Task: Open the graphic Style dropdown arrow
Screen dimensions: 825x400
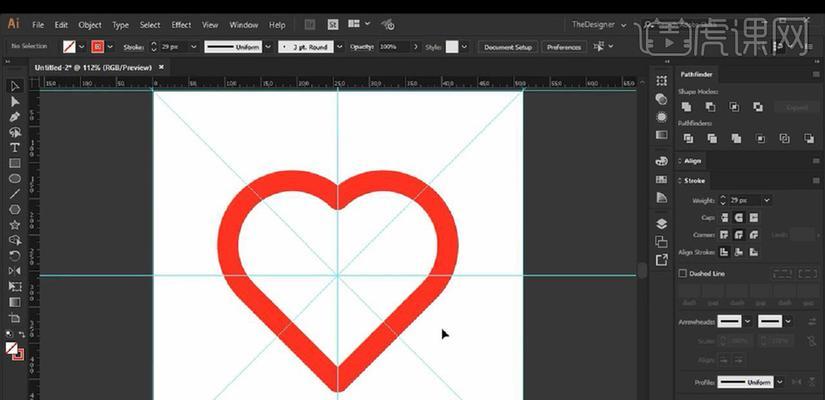Action: [464, 47]
